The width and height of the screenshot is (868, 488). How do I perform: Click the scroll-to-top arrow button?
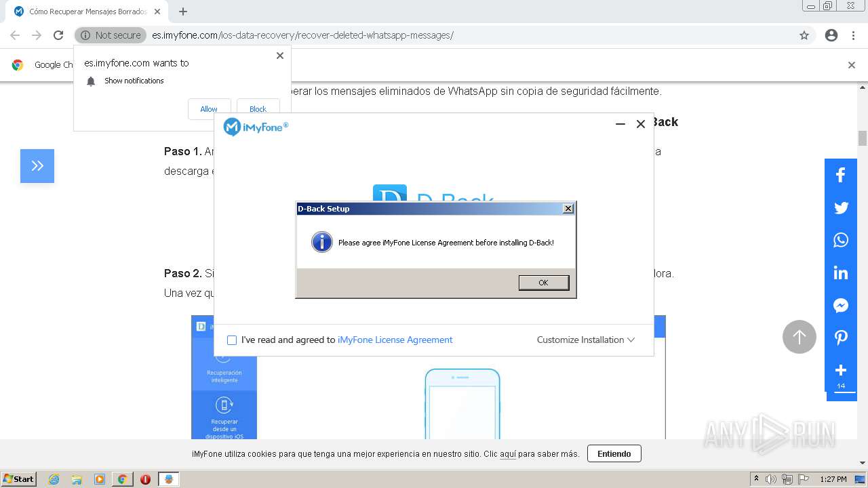click(x=800, y=337)
